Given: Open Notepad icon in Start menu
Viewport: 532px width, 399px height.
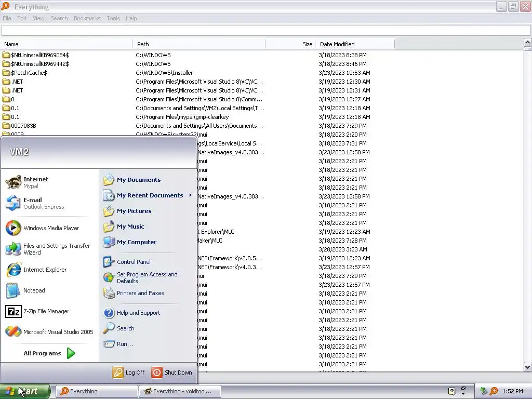Looking at the screenshot, I should click(13, 290).
